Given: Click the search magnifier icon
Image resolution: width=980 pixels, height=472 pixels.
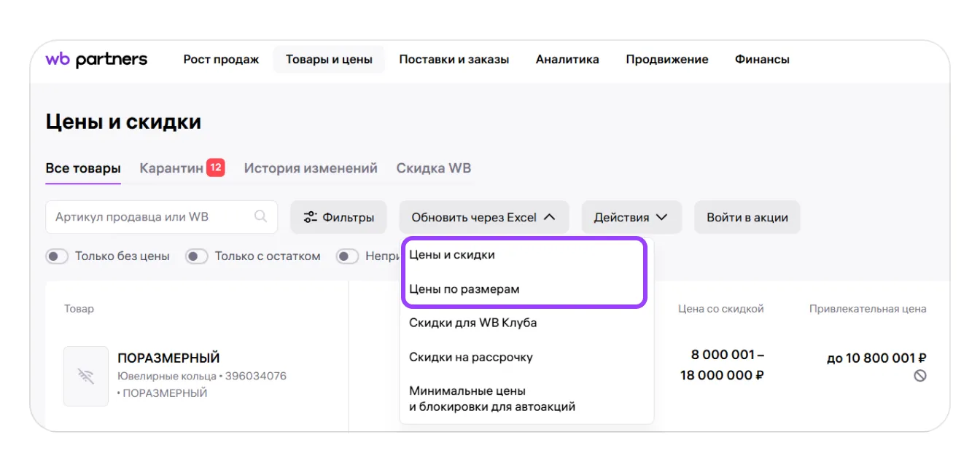Looking at the screenshot, I should click(260, 216).
